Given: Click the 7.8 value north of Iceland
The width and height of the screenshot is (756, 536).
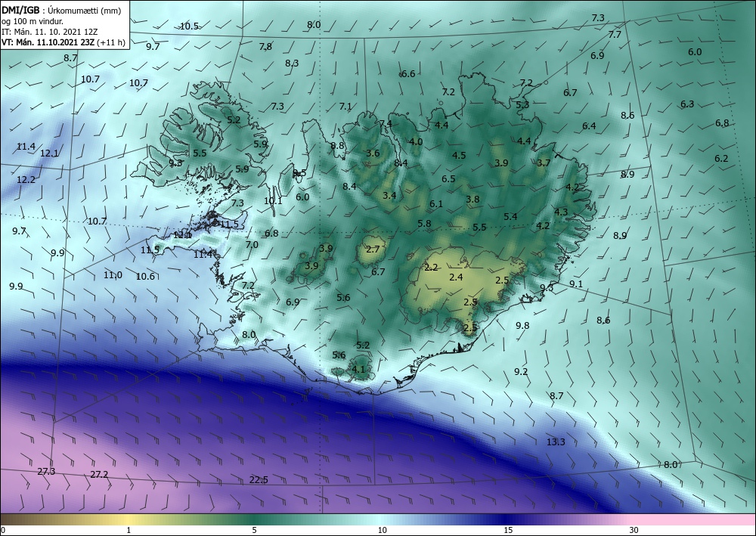Looking at the screenshot, I should click(x=265, y=47).
